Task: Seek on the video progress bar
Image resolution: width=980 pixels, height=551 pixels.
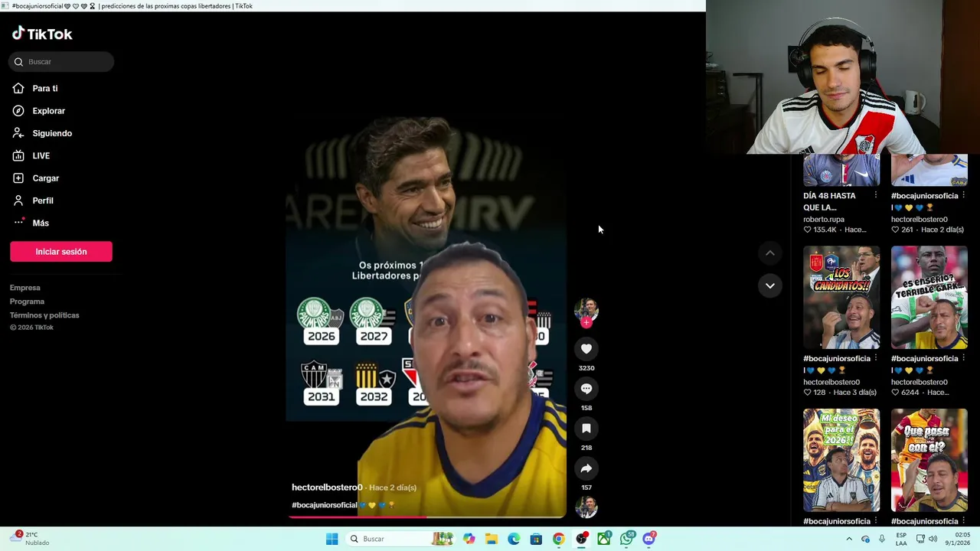Action: click(x=427, y=517)
